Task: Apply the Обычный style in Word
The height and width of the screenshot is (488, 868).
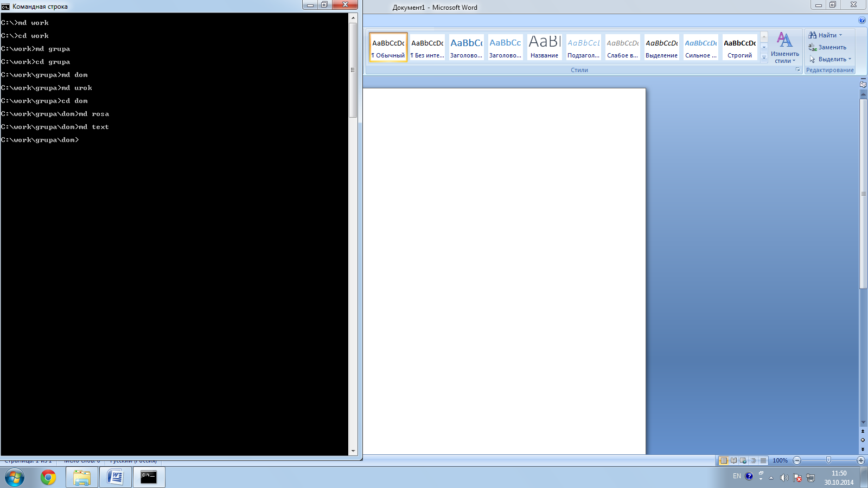Action: pos(388,47)
